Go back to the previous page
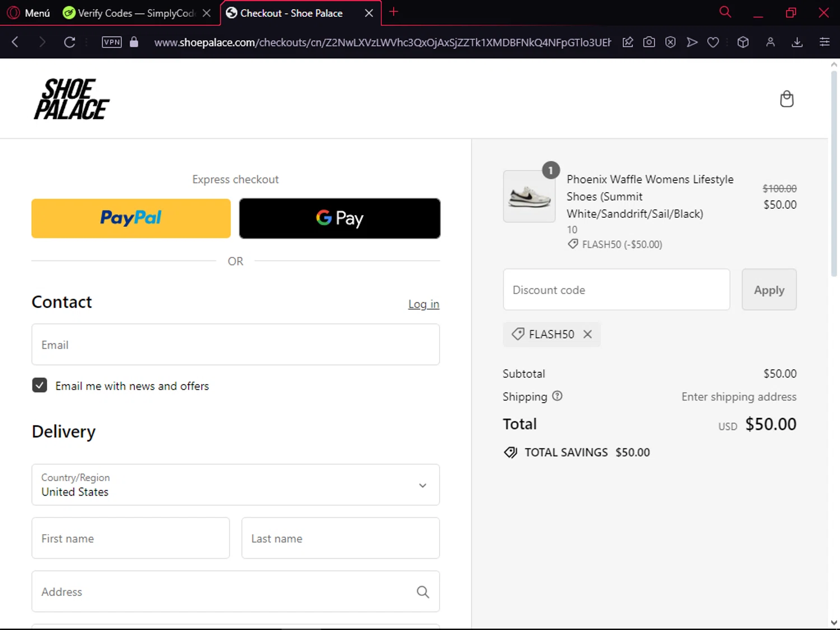The image size is (840, 630). coord(15,42)
